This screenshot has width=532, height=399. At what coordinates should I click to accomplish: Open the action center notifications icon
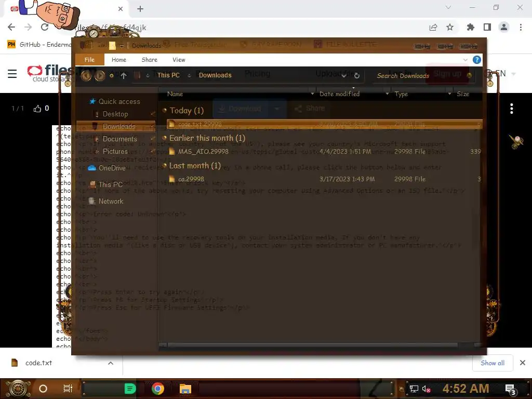510,390
